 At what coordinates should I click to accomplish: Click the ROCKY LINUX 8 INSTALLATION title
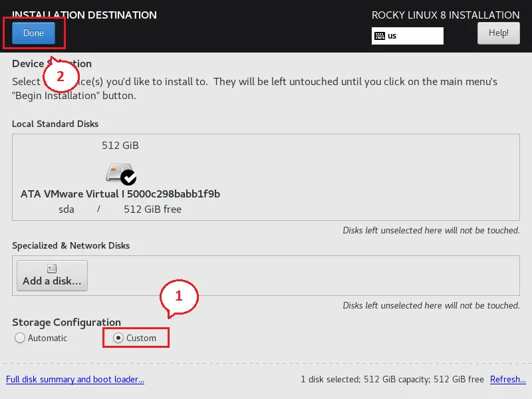(x=446, y=15)
